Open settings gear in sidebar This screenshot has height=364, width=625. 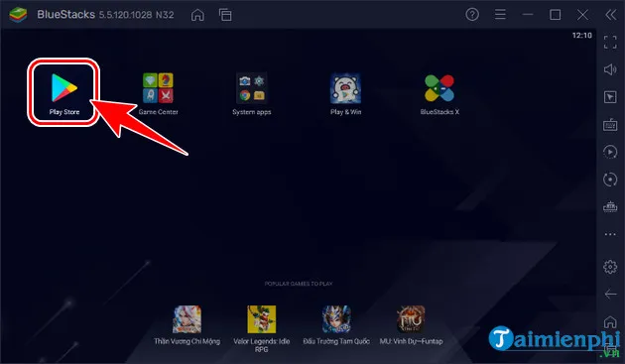610,267
